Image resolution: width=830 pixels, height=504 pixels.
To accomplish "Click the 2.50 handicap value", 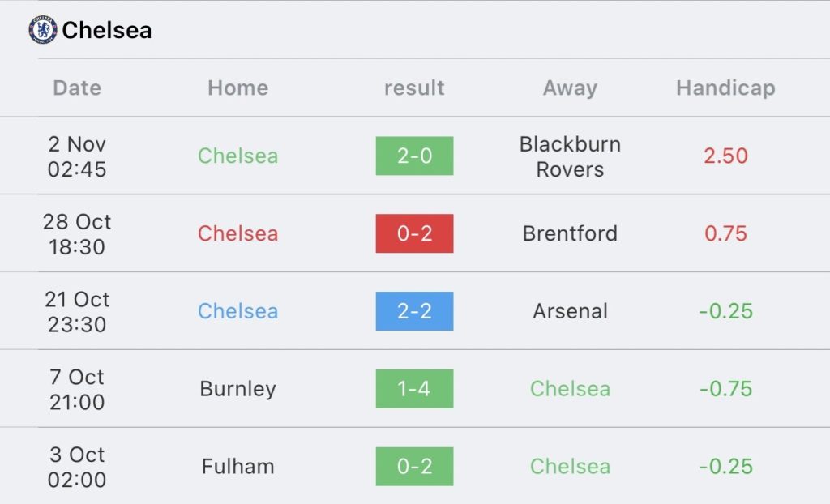I will [x=725, y=156].
